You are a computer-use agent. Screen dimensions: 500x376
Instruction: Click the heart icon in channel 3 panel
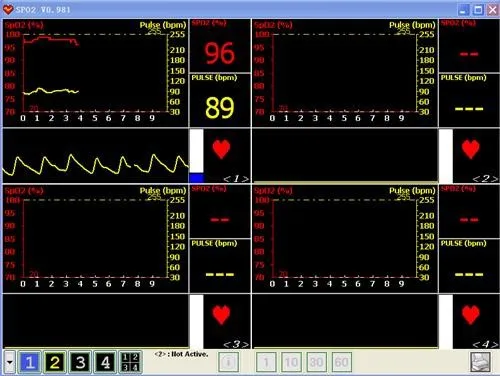[221, 315]
